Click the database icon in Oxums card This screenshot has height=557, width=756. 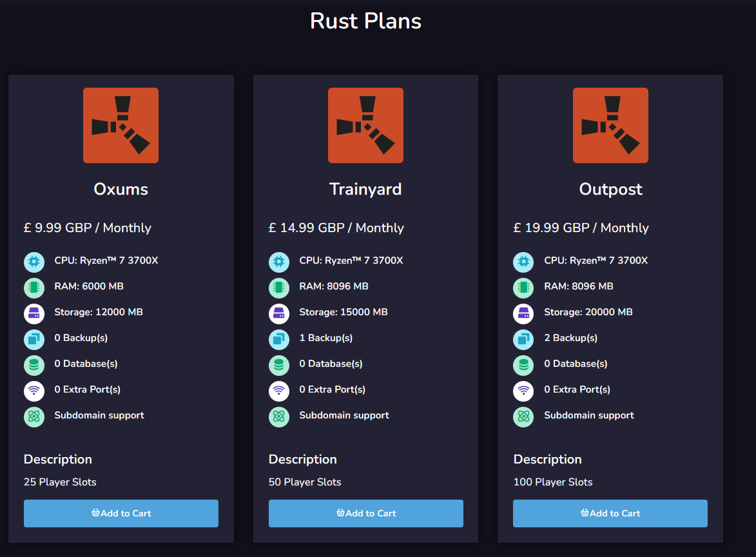[34, 365]
